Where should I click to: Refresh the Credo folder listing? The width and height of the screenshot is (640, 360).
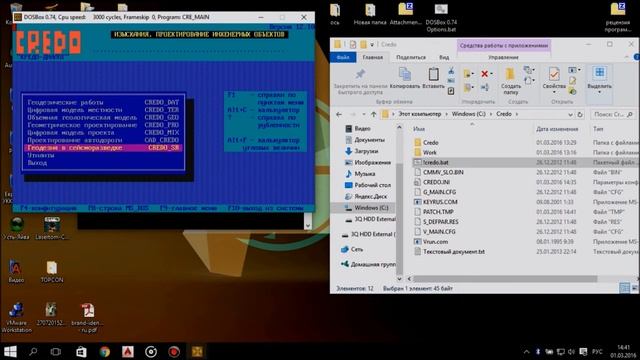[580, 115]
